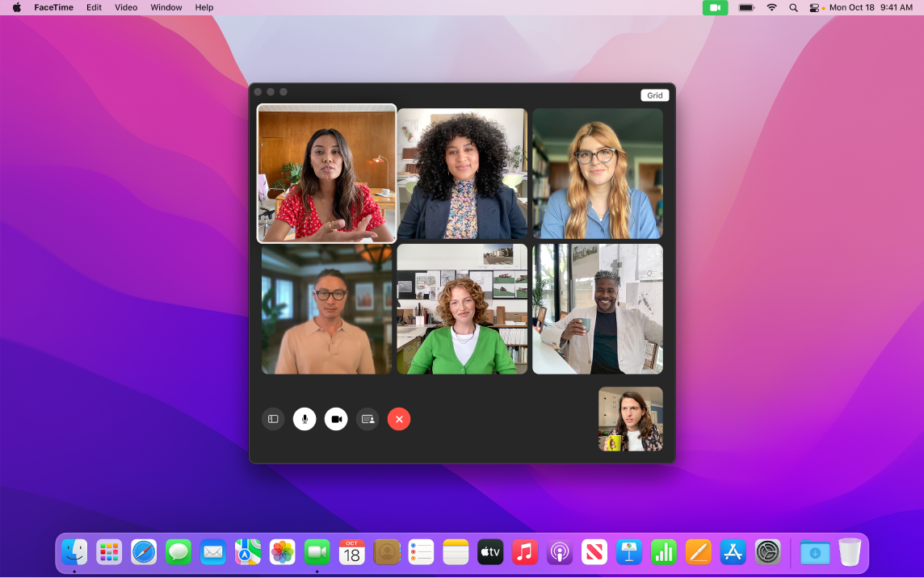Open Spotlight search
924x578 pixels.
coord(792,7)
